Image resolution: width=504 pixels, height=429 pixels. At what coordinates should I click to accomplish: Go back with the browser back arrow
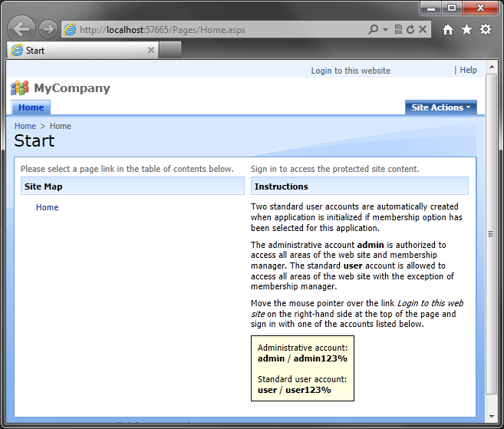pos(21,29)
